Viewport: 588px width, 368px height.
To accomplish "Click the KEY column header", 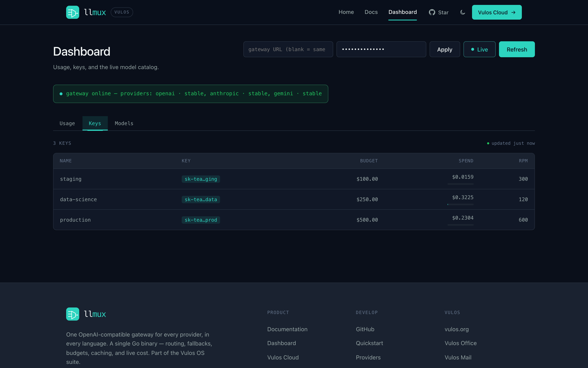I will [x=186, y=161].
